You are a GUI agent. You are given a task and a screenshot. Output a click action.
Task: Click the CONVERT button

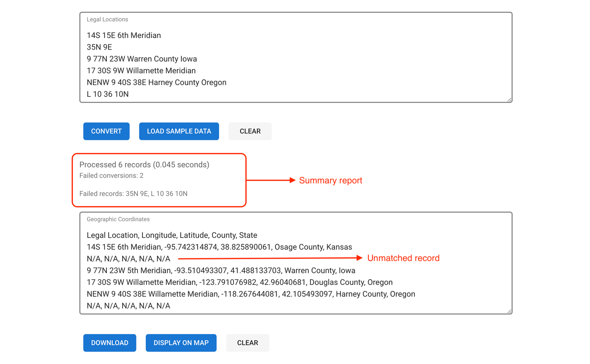pyautogui.click(x=106, y=131)
